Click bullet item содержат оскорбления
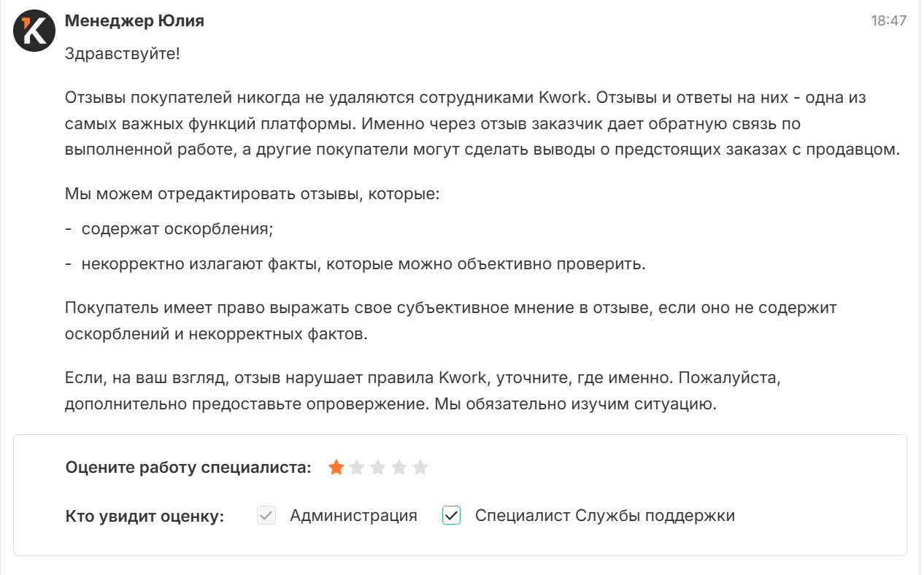 (177, 229)
